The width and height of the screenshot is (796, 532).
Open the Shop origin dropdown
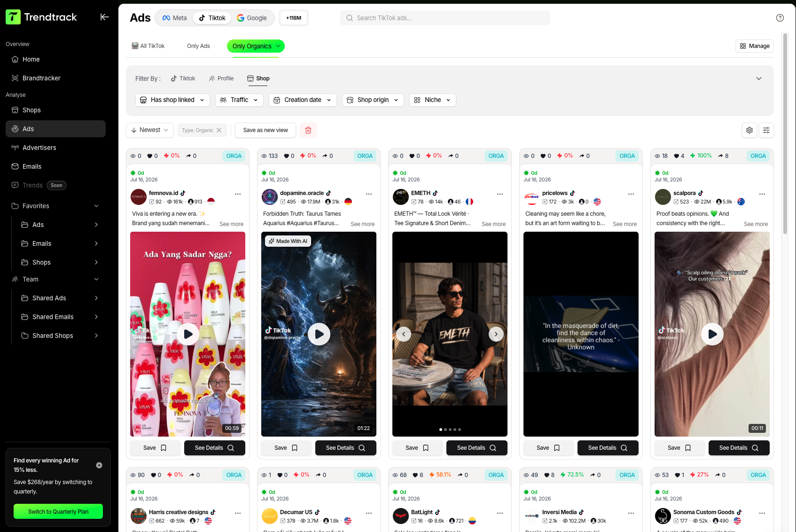coord(373,100)
